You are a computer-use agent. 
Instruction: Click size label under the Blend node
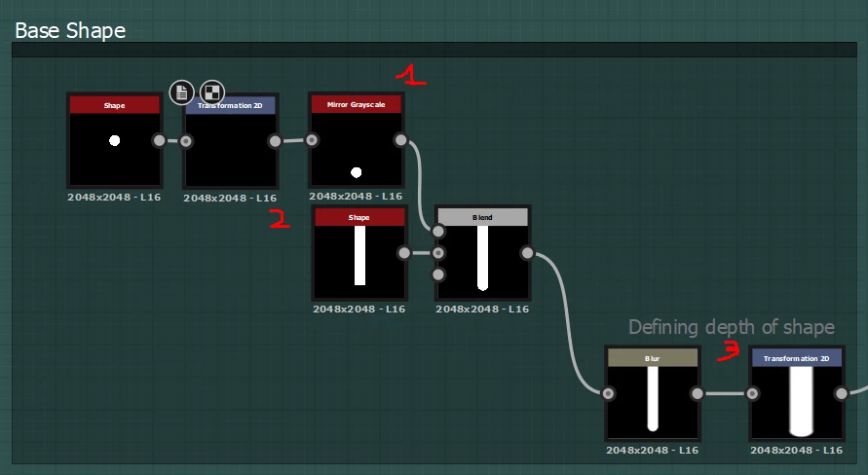tap(482, 309)
